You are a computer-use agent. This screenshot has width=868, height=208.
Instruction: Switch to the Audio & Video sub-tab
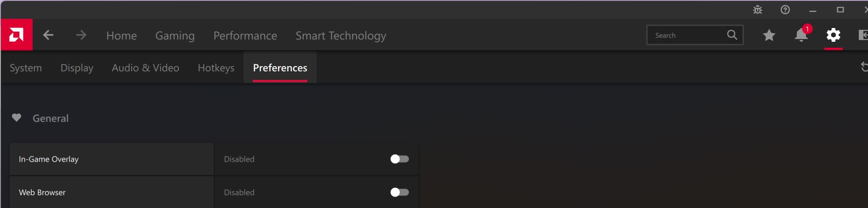[145, 68]
